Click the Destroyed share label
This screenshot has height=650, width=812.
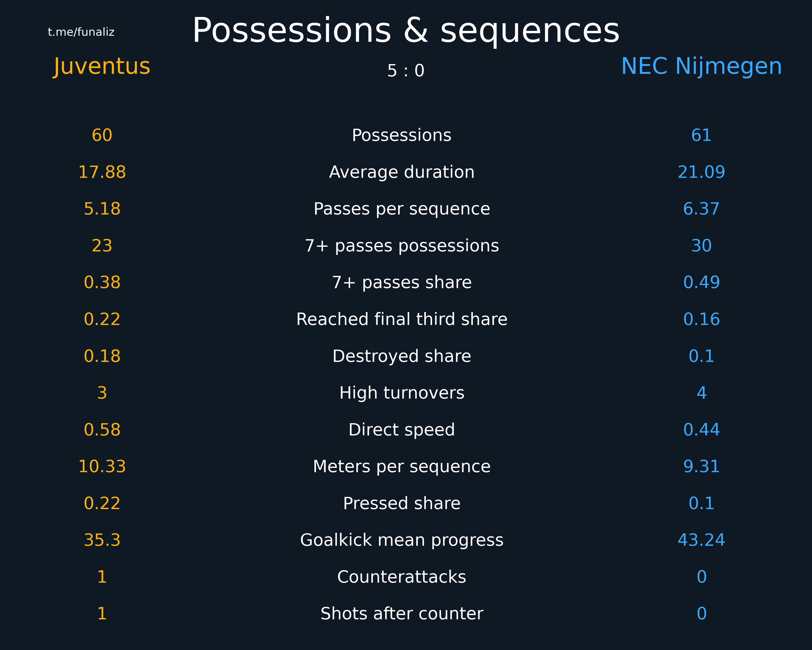[x=402, y=357]
